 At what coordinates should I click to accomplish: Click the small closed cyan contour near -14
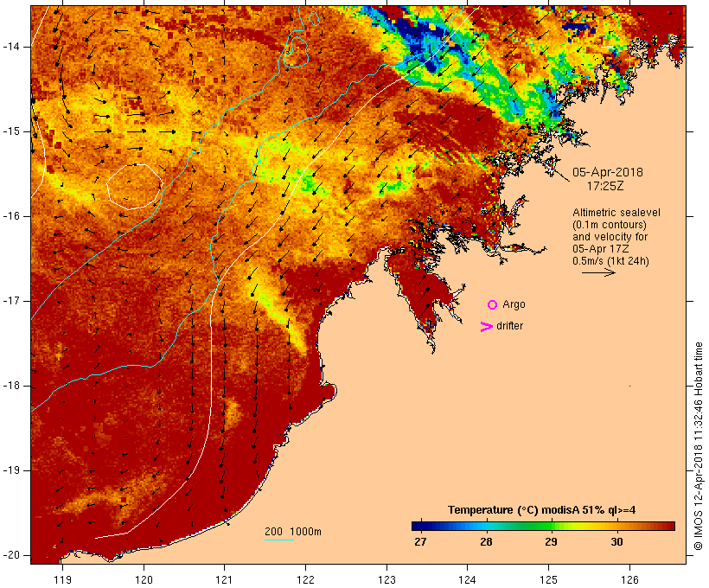295,52
